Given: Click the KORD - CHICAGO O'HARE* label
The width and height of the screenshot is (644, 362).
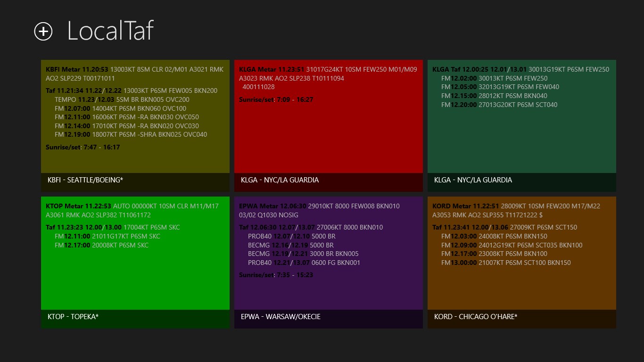Looking at the screenshot, I should point(476,317).
